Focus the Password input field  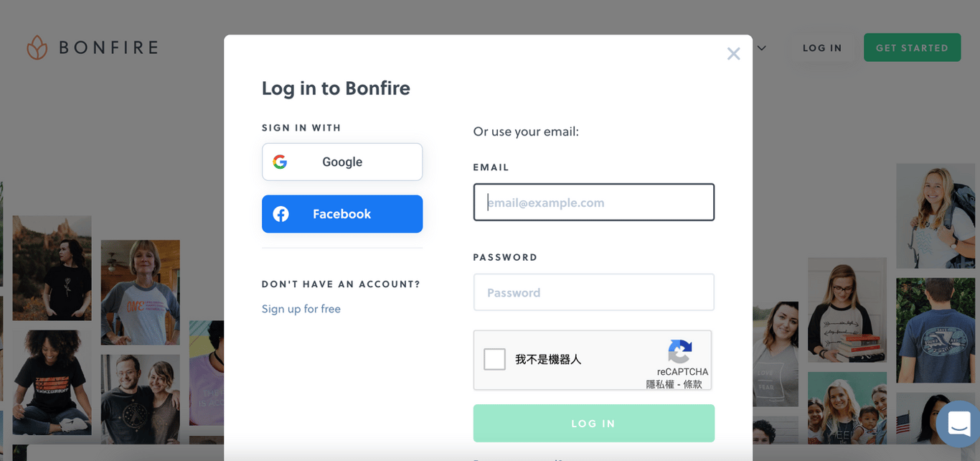[x=593, y=292]
